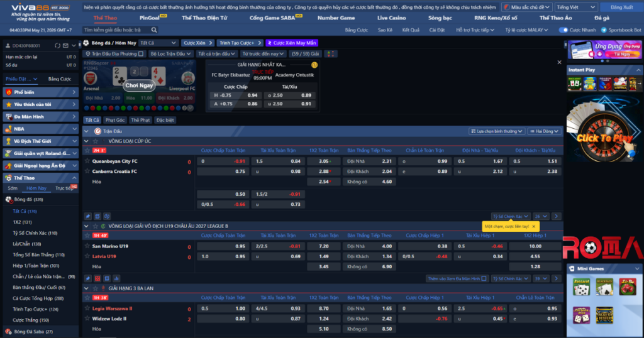Open the Telegram Sportsbook Bot icon
644x338 pixels.
click(x=604, y=30)
